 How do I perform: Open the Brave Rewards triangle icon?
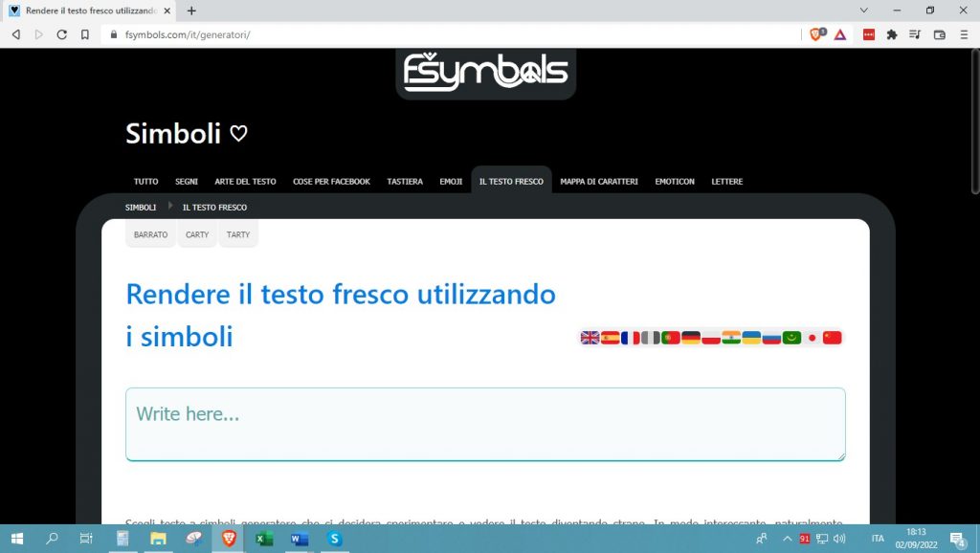(839, 34)
